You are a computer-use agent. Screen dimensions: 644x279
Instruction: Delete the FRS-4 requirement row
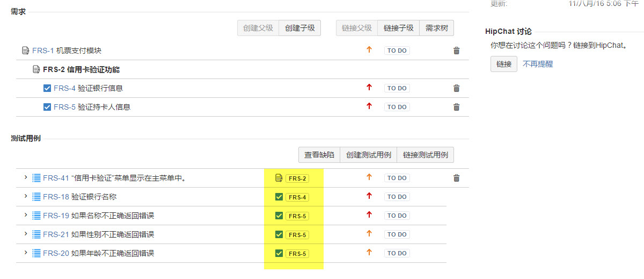click(457, 88)
